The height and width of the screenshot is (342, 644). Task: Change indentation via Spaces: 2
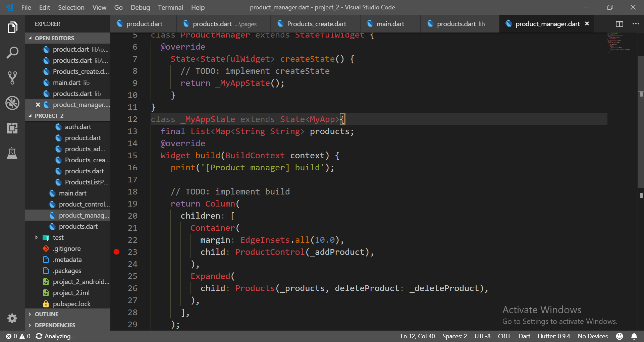[454, 336]
